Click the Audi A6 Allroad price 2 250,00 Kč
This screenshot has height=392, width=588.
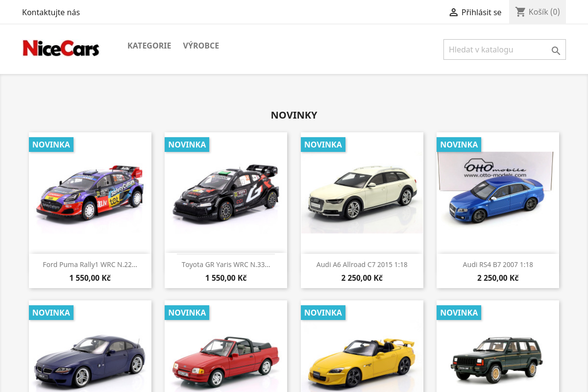pyautogui.click(x=362, y=278)
